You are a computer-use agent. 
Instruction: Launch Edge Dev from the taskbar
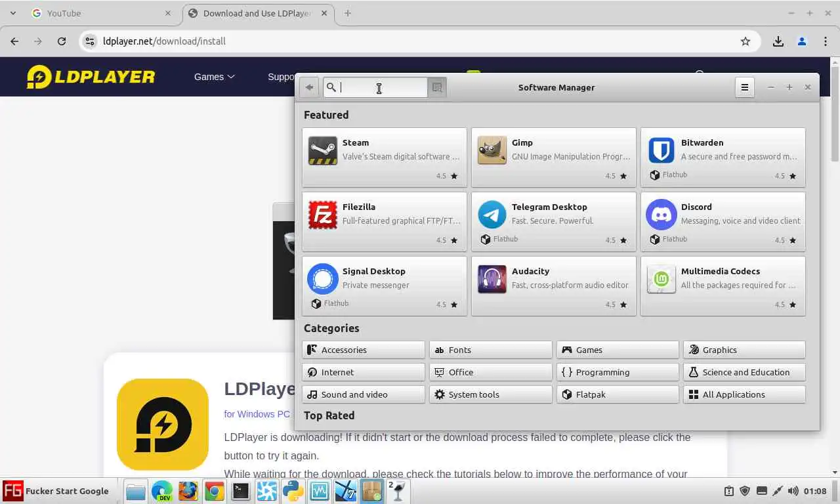click(162, 491)
